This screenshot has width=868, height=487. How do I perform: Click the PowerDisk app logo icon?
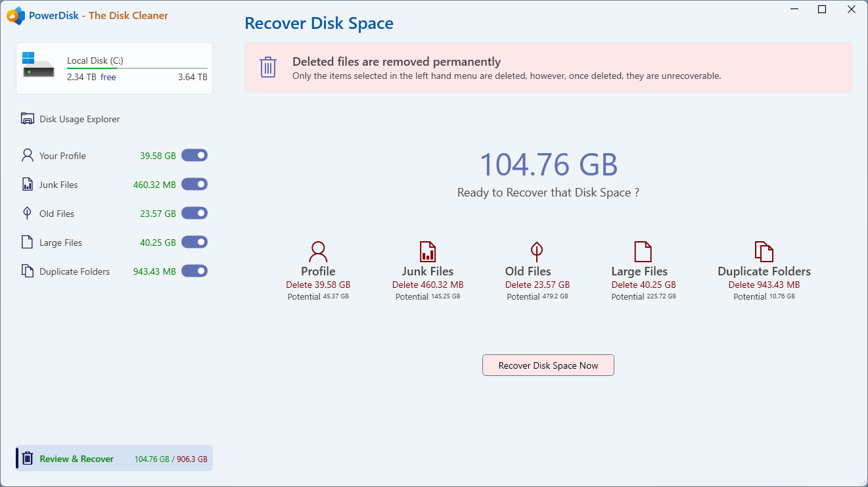(x=16, y=16)
